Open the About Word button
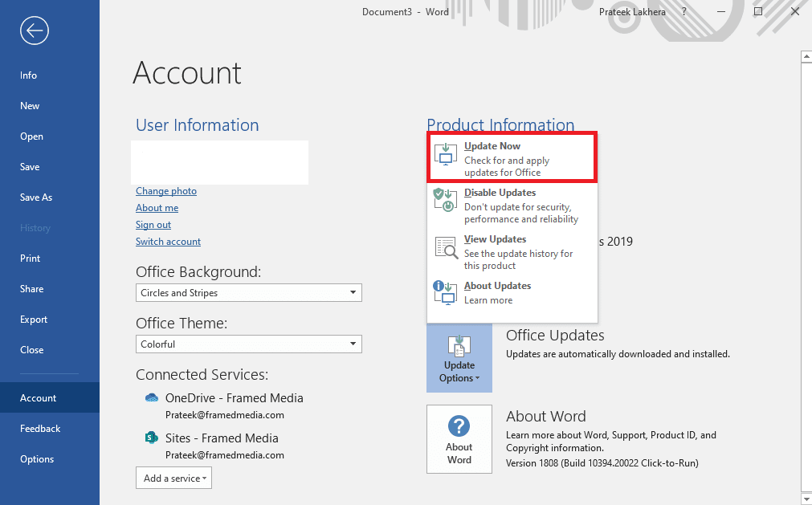This screenshot has width=812, height=505. [x=459, y=439]
